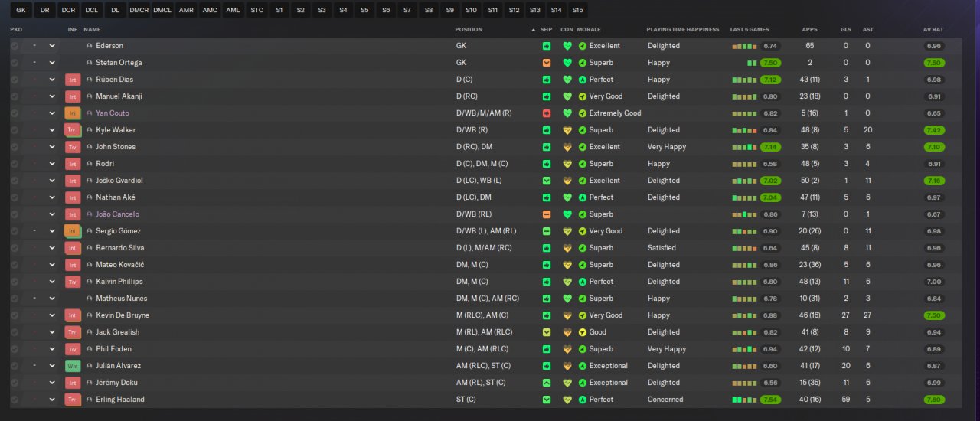Click the Int badge beside Kevin De Bruyne

pos(73,315)
